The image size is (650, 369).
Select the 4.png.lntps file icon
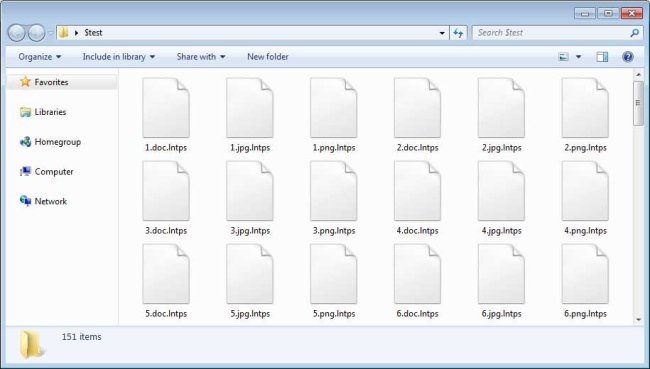(x=585, y=191)
